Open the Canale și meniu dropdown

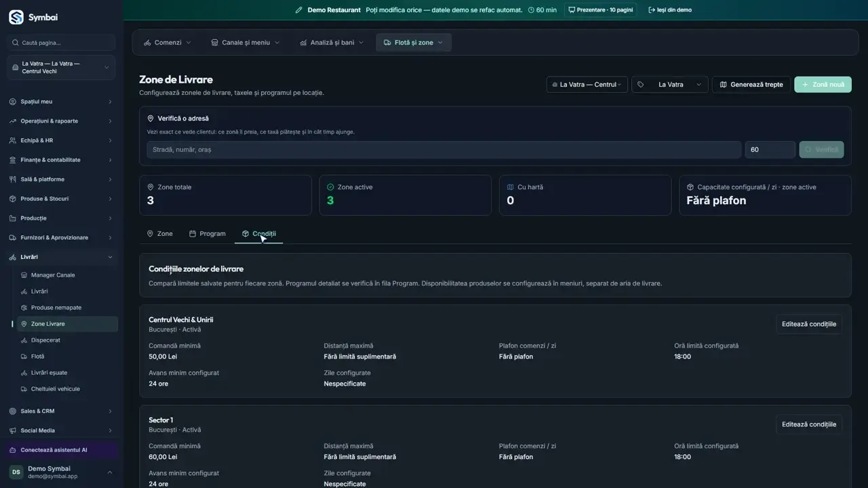pyautogui.click(x=245, y=43)
